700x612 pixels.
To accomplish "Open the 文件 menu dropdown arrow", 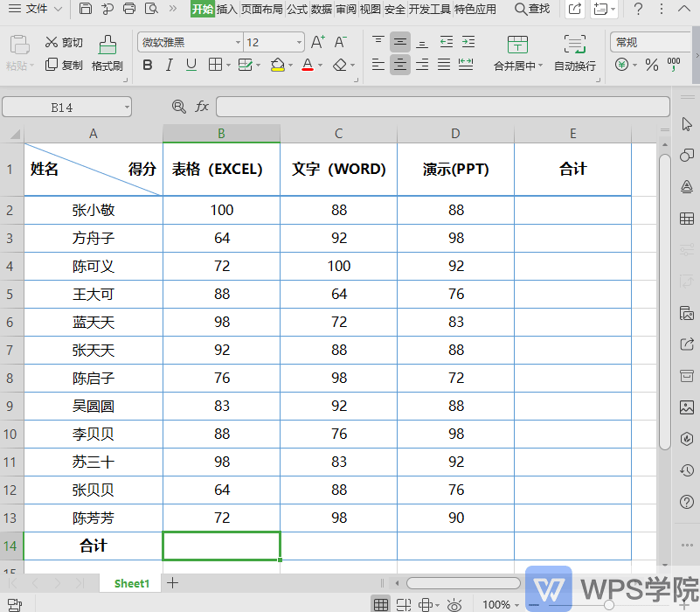I will pos(58,9).
